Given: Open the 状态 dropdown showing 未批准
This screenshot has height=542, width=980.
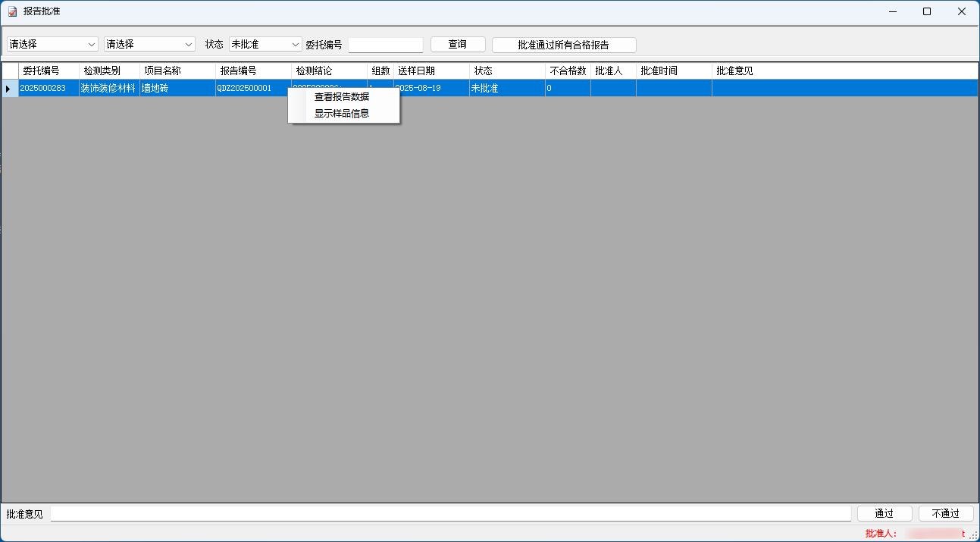Looking at the screenshot, I should [265, 45].
